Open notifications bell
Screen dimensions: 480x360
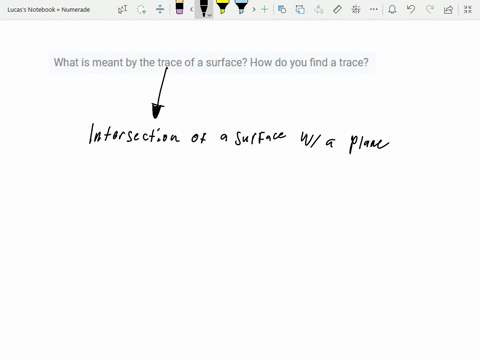392,9
